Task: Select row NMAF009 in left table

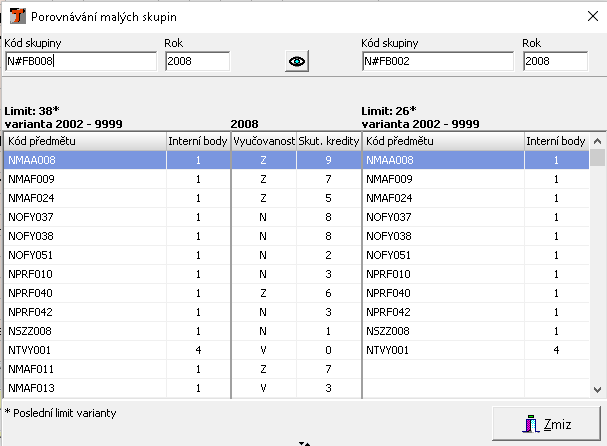Action: pyautogui.click(x=85, y=179)
